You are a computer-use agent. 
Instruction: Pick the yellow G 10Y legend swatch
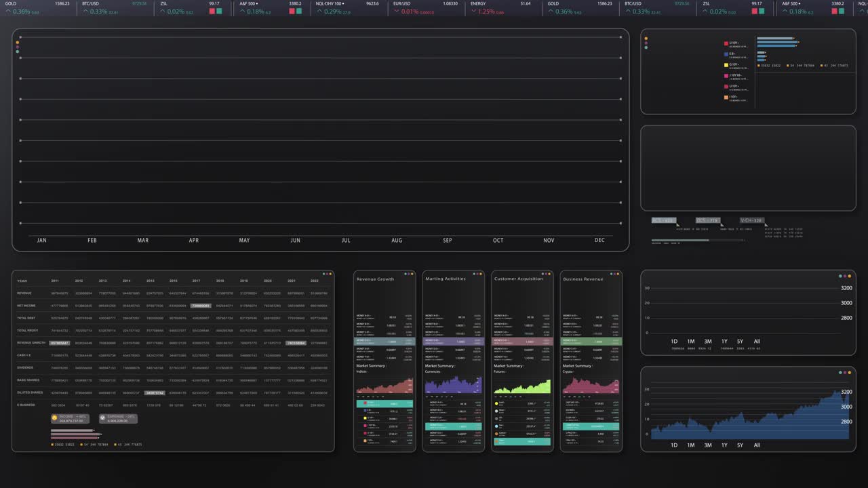(x=726, y=65)
